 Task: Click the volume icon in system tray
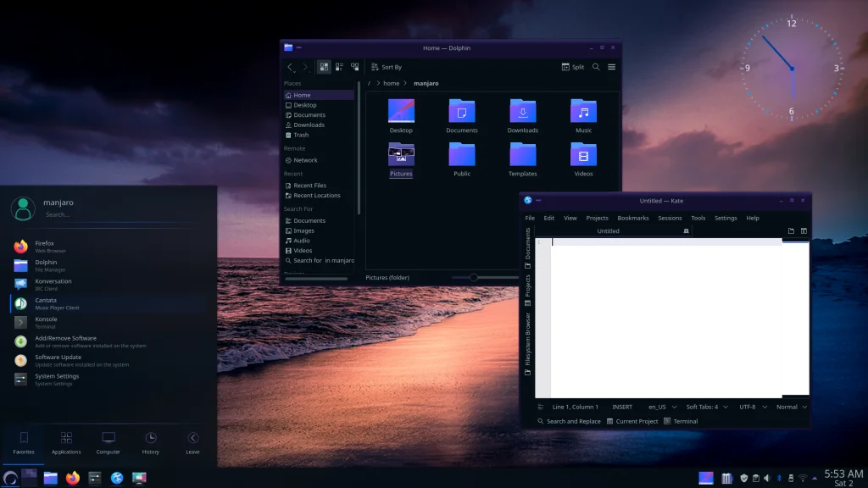(x=768, y=479)
